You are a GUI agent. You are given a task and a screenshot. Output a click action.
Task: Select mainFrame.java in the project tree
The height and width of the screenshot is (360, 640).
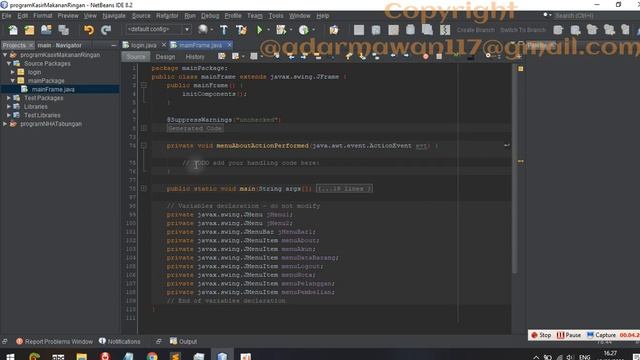[53, 89]
